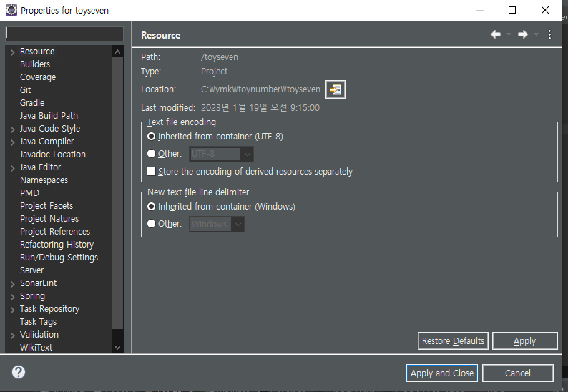Image resolution: width=568 pixels, height=392 pixels.
Task: Close the Properties for toyseven dialog
Action: tap(545, 10)
